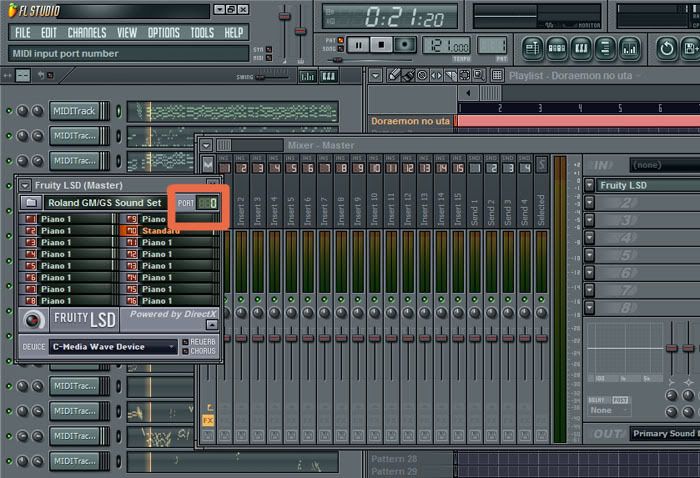Arm the record button
700x478 pixels.
(x=404, y=45)
